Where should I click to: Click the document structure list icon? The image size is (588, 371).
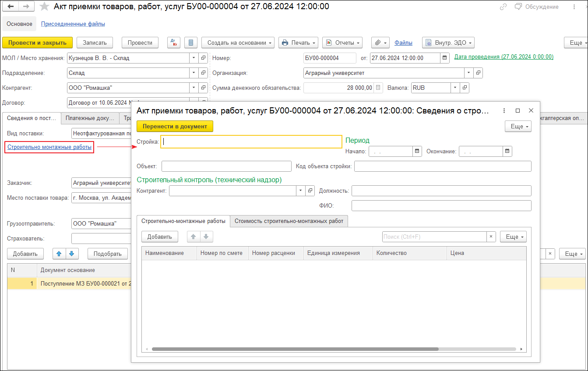(x=190, y=42)
